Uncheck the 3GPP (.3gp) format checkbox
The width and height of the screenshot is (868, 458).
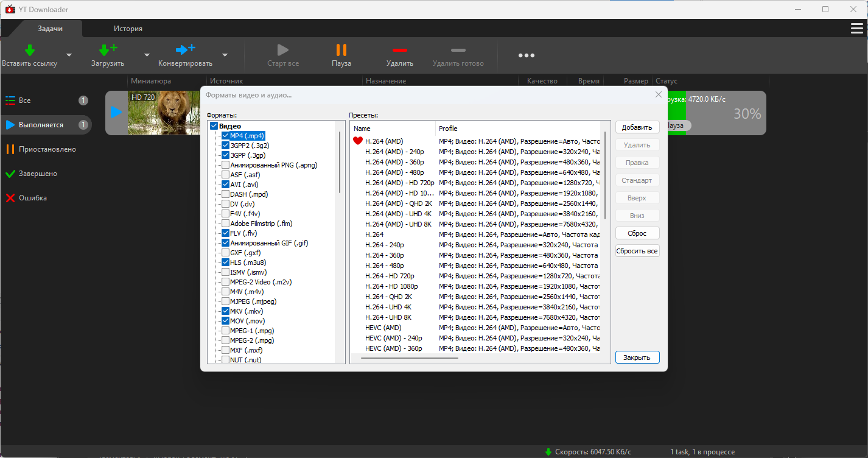coord(226,155)
